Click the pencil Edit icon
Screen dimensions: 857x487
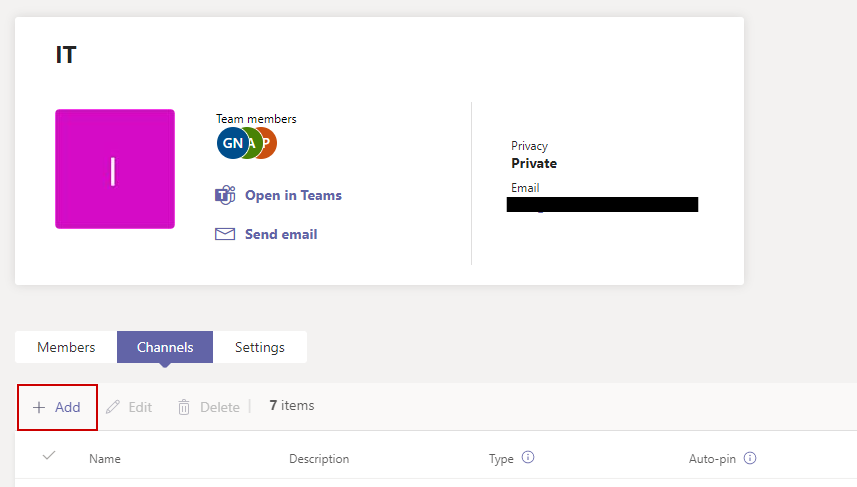[x=113, y=407]
